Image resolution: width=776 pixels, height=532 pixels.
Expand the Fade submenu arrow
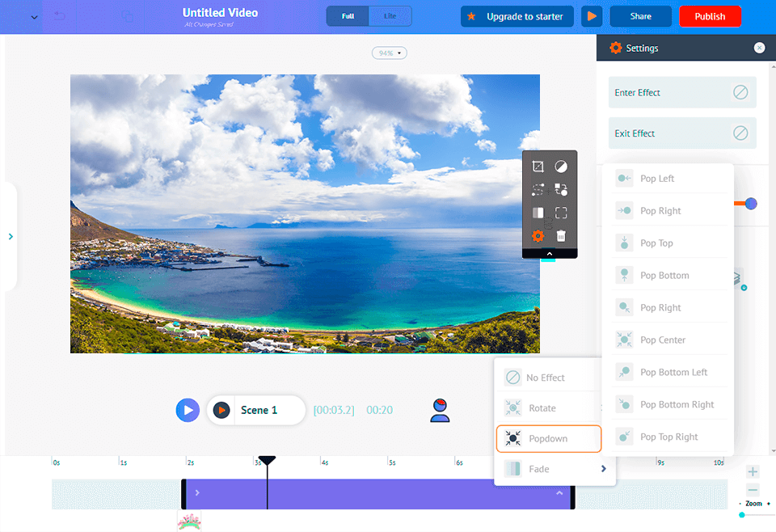(x=603, y=468)
